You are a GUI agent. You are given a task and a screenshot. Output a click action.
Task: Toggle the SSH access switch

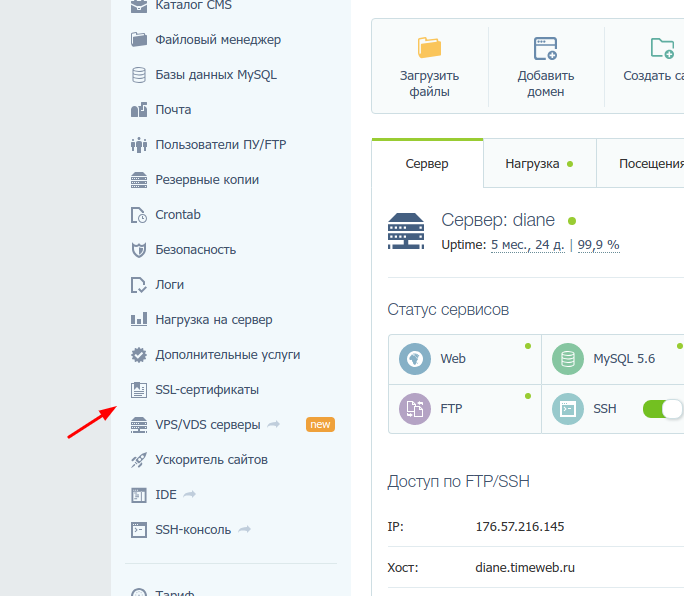(x=662, y=409)
